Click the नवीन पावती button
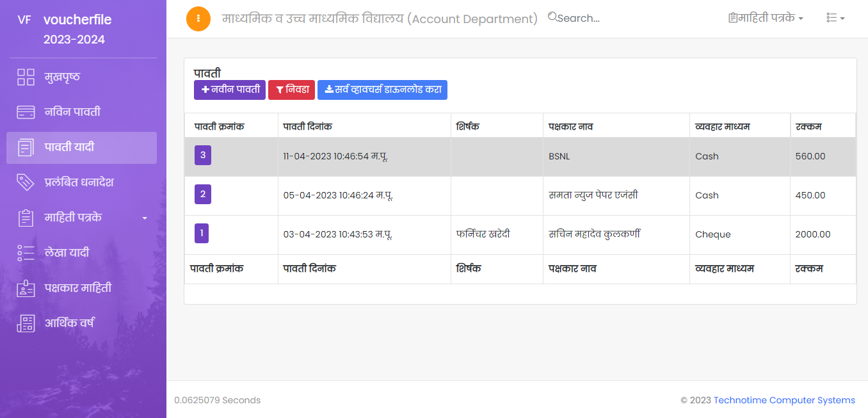868x418 pixels. point(229,90)
